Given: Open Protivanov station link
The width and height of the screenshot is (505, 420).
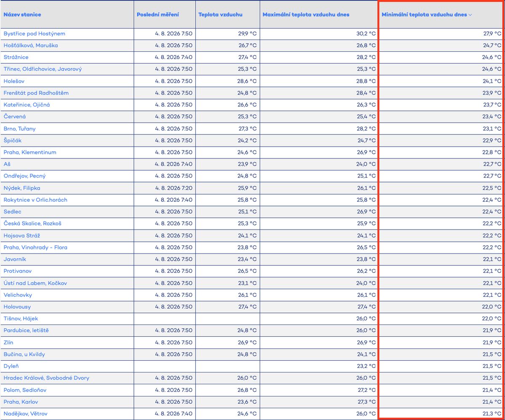Looking at the screenshot, I should (18, 271).
